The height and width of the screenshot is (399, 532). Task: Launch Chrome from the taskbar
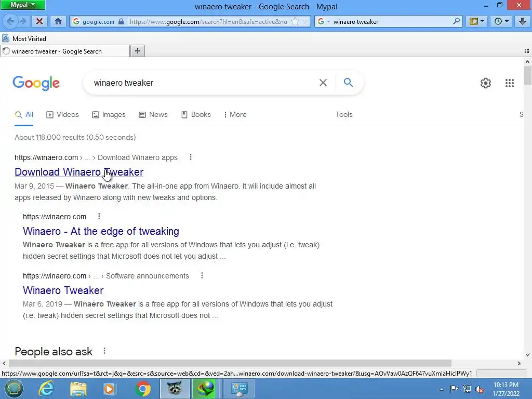(x=143, y=389)
